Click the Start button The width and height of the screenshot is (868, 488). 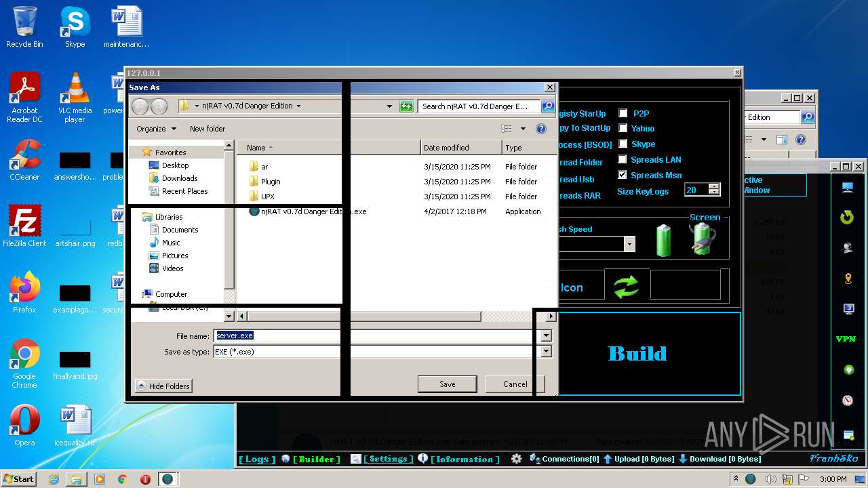click(19, 479)
